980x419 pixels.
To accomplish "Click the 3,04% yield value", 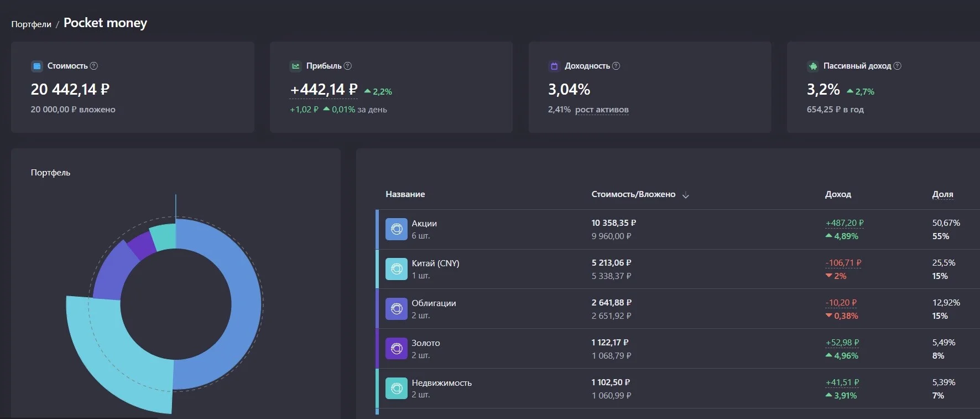I will pyautogui.click(x=569, y=89).
